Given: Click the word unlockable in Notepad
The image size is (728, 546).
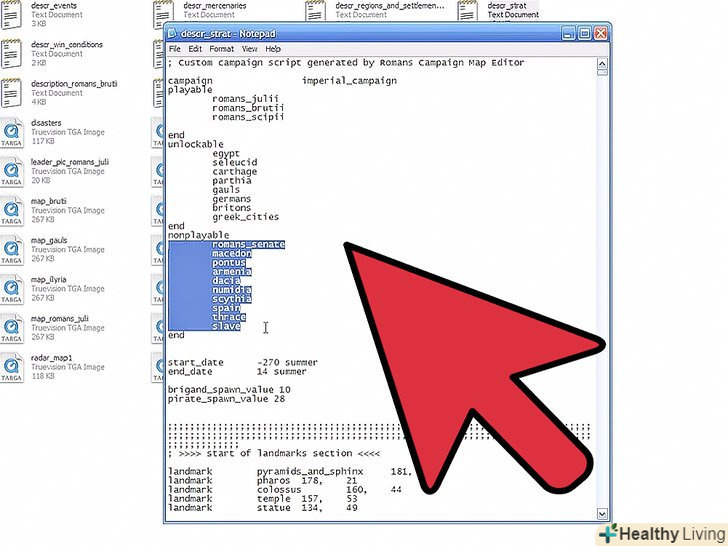Looking at the screenshot, I should [195, 144].
